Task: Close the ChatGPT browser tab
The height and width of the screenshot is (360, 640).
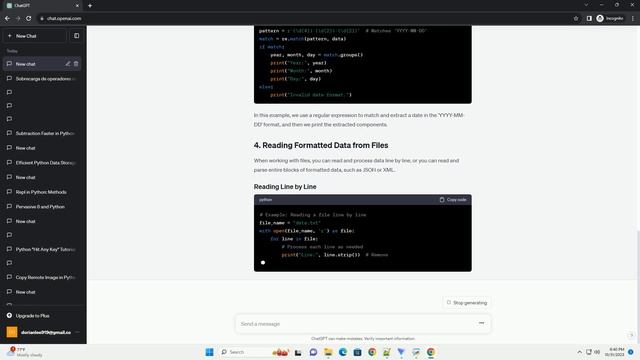Action: tap(77, 6)
